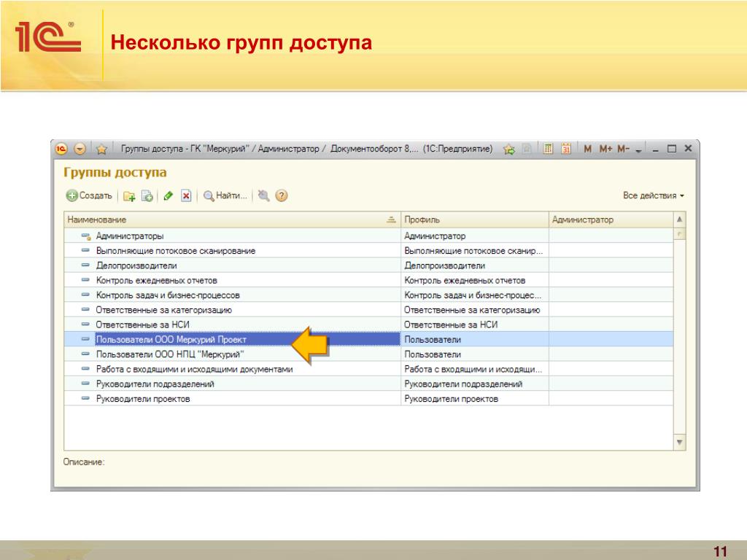Click the M memory button
This screenshot has width=747, height=560.
pos(587,149)
